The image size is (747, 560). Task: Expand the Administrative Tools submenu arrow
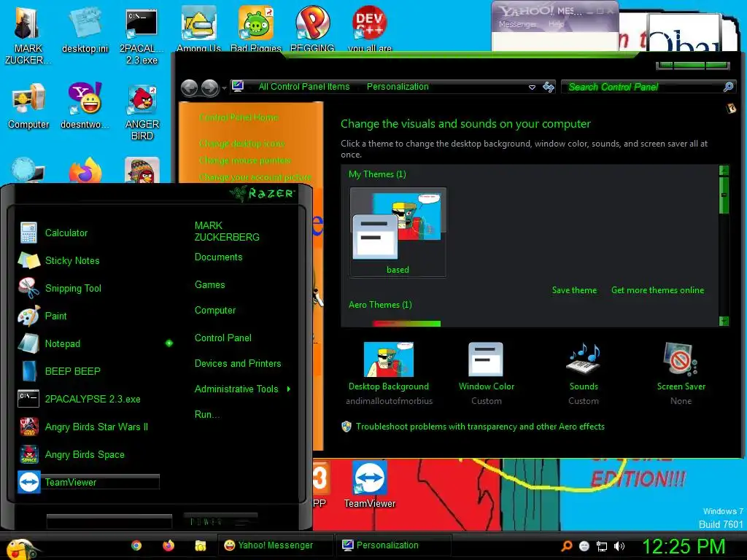tap(289, 389)
